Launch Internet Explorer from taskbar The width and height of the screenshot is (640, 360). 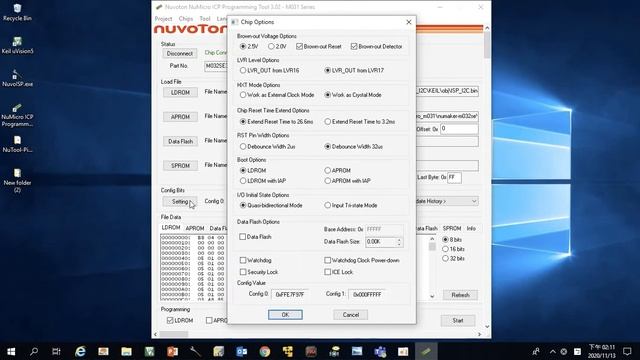coord(80,351)
